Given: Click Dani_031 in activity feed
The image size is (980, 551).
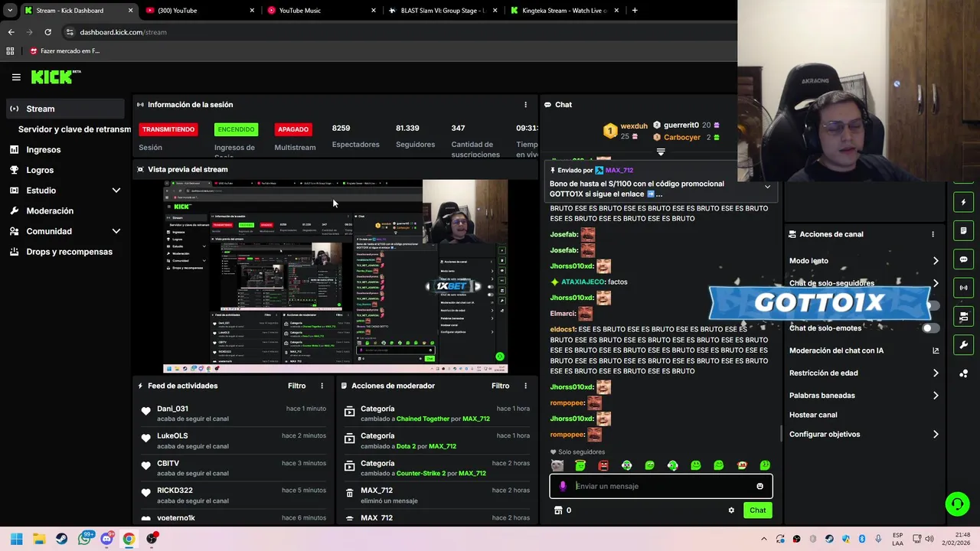Looking at the screenshot, I should (x=172, y=409).
